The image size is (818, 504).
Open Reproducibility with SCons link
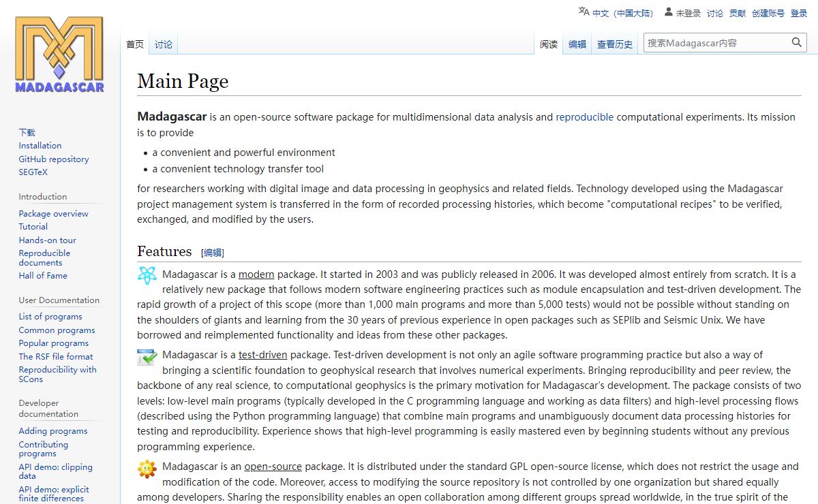tap(58, 374)
